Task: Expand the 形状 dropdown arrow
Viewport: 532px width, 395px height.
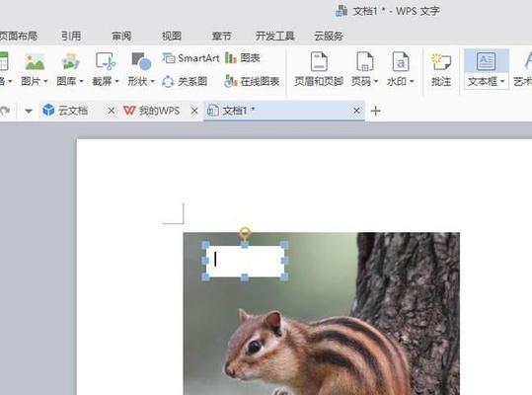Action: click(x=152, y=81)
